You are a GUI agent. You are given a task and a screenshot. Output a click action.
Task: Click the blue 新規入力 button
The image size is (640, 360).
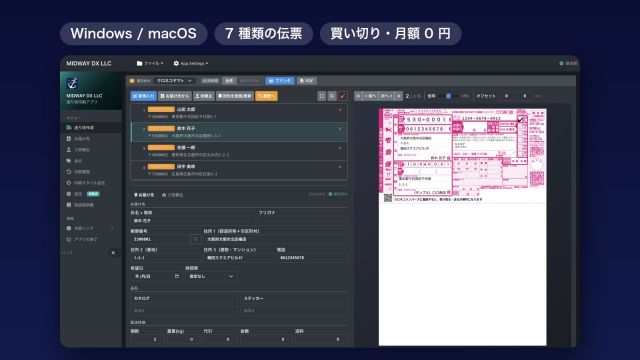point(143,96)
